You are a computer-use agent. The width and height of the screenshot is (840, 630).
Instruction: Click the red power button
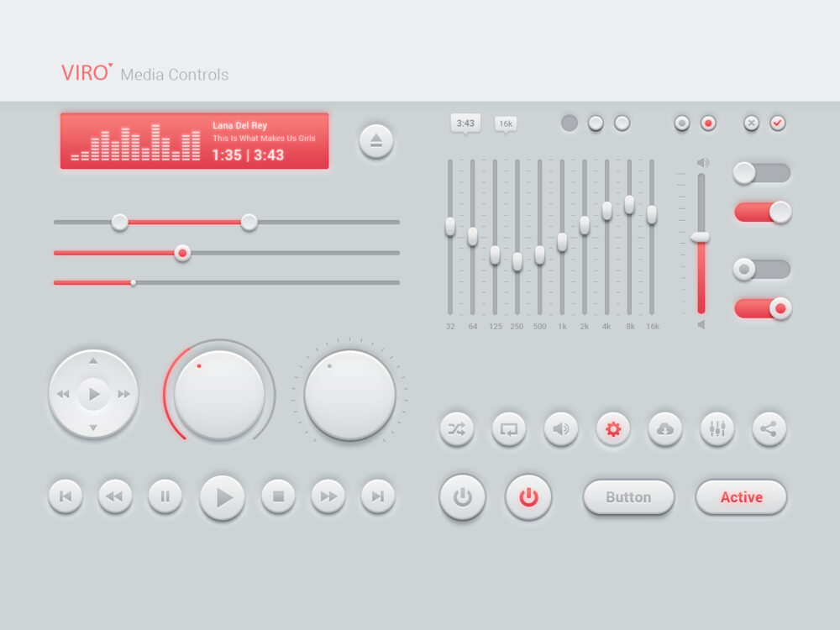pyautogui.click(x=528, y=496)
